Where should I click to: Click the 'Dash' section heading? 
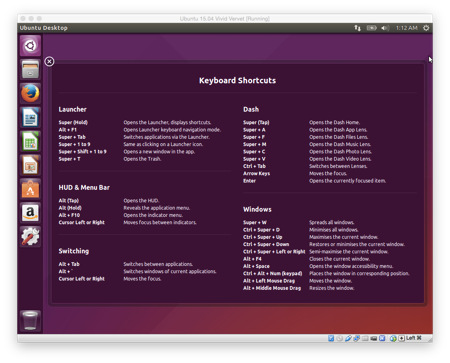(251, 109)
